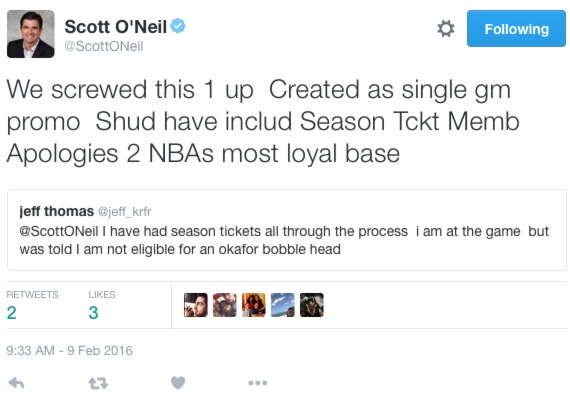Click the Scott O'Neil display name
Viewport: 570px width, 395px height.
coord(116,27)
